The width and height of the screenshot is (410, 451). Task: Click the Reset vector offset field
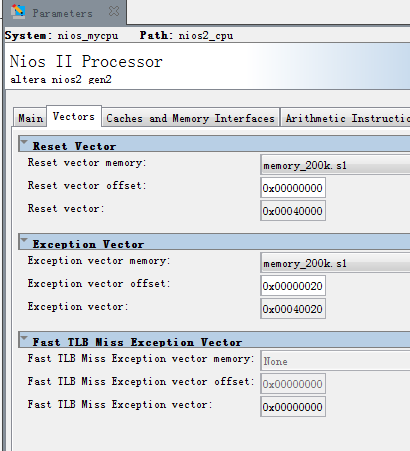pyautogui.click(x=293, y=188)
